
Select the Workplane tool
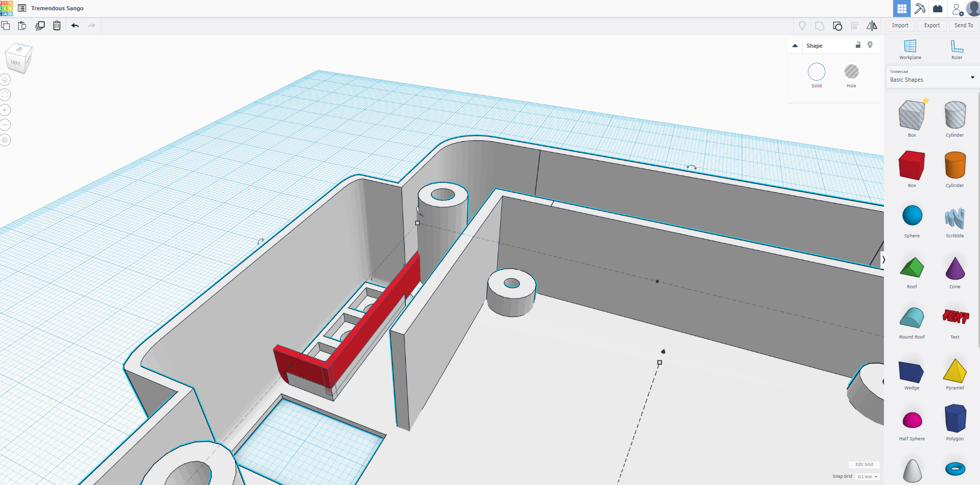tap(910, 49)
